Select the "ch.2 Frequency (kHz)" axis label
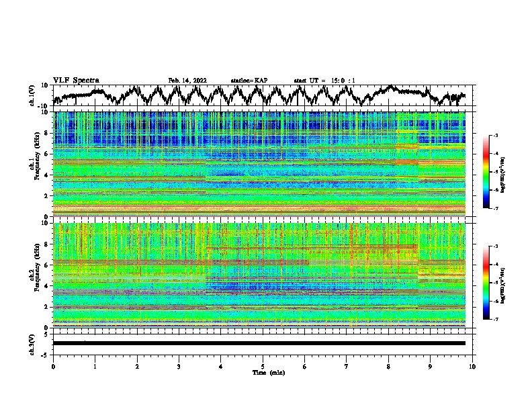This screenshot has height=411, width=532. 36,267
